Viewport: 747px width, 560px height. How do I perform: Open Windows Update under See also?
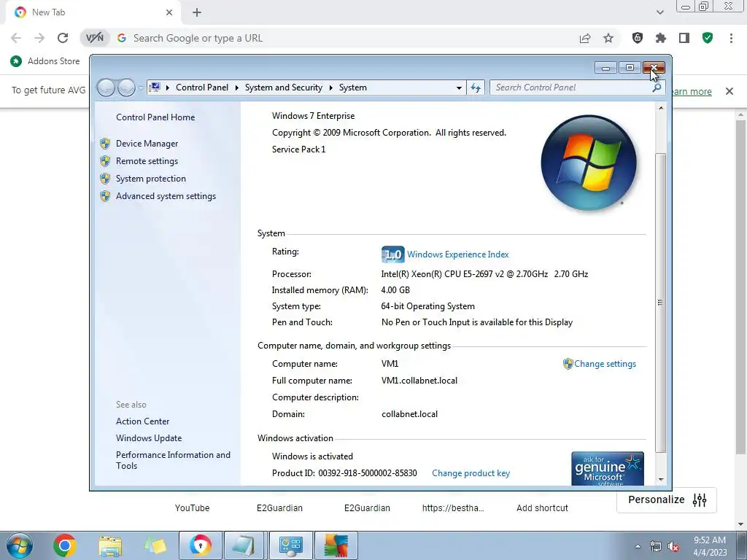point(149,438)
